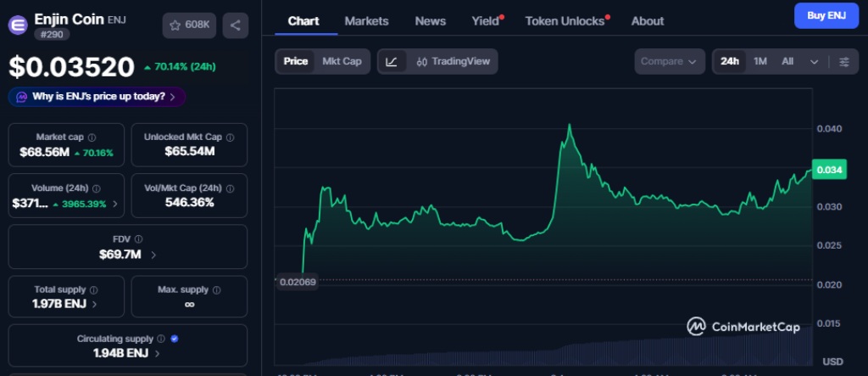The image size is (868, 376).
Task: Open the Token Unlocks tab
Action: [x=565, y=21]
